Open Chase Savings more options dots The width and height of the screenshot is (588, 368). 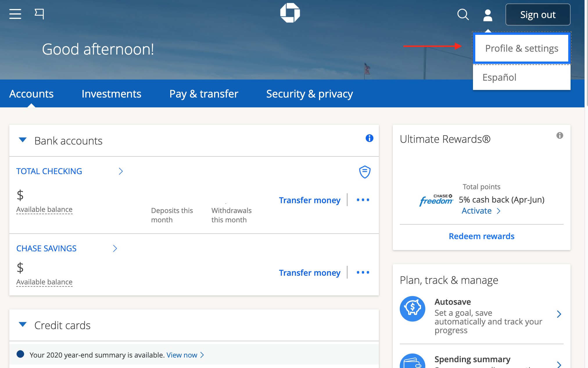[x=363, y=273]
